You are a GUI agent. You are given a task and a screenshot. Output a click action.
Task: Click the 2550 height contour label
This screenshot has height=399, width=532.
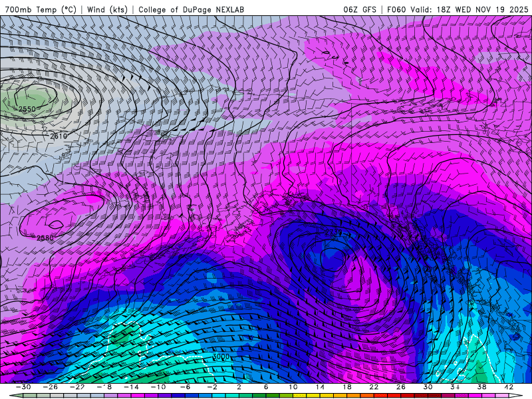[27, 109]
